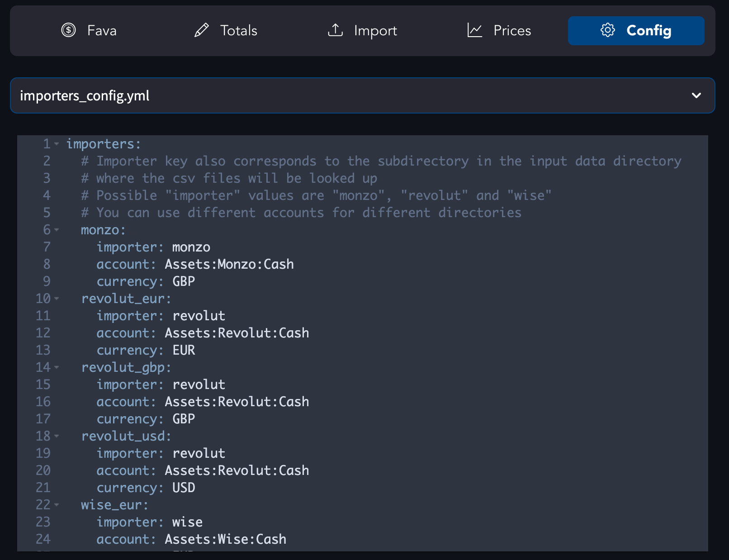Click the wise importer value on line 23
729x560 pixels.
(x=187, y=522)
